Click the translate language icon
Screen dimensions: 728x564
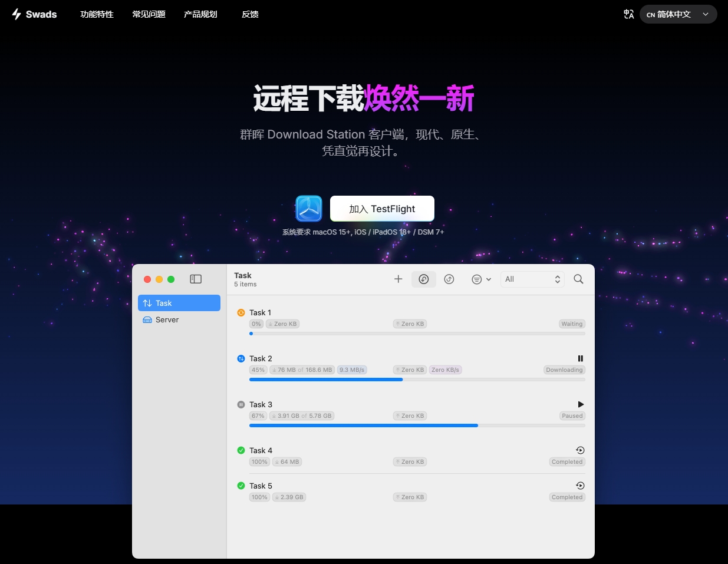[629, 14]
